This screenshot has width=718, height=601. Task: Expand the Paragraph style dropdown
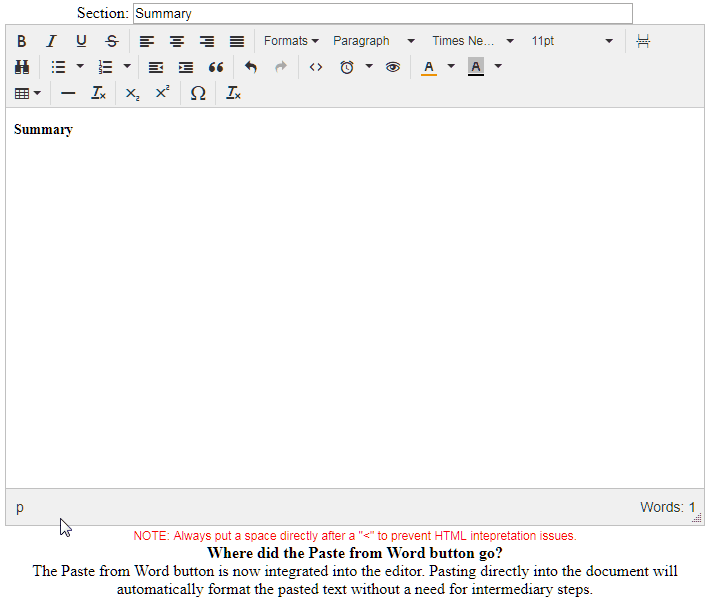pyautogui.click(x=373, y=41)
